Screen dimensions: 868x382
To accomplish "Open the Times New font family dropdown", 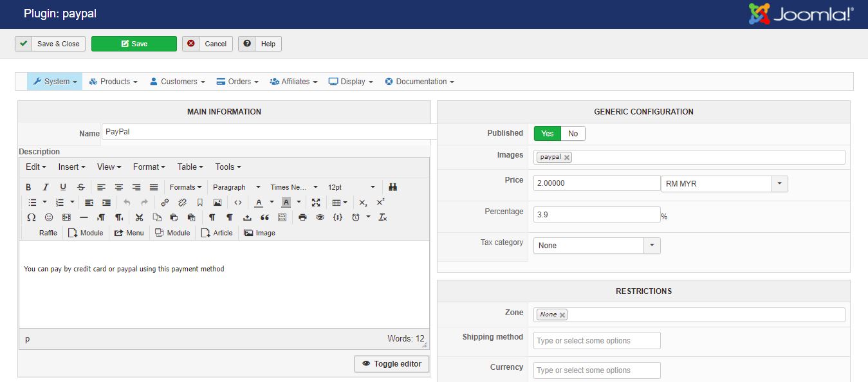I will (293, 187).
